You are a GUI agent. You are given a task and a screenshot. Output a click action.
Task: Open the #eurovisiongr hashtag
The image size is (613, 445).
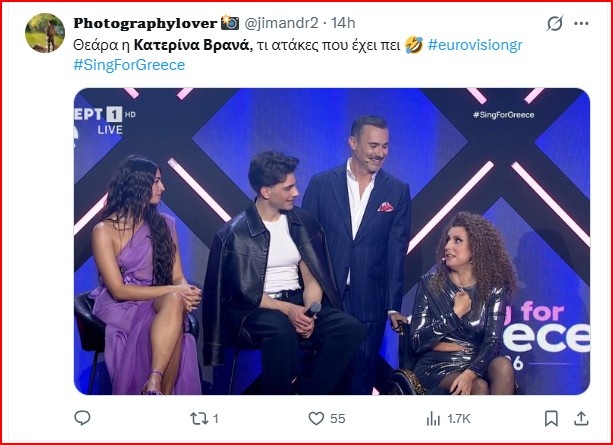(478, 45)
